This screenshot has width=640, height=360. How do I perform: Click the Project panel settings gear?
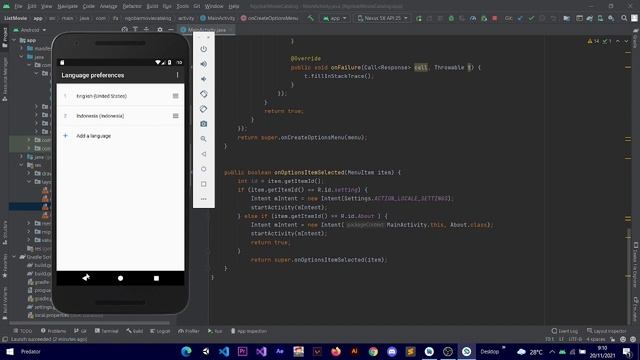(x=160, y=30)
